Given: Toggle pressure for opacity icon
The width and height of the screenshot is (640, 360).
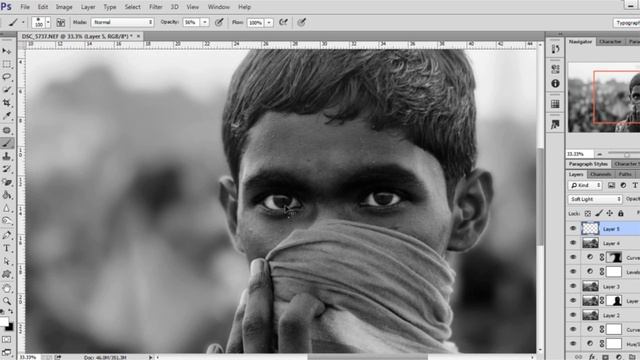Looking at the screenshot, I should pyautogui.click(x=219, y=22).
